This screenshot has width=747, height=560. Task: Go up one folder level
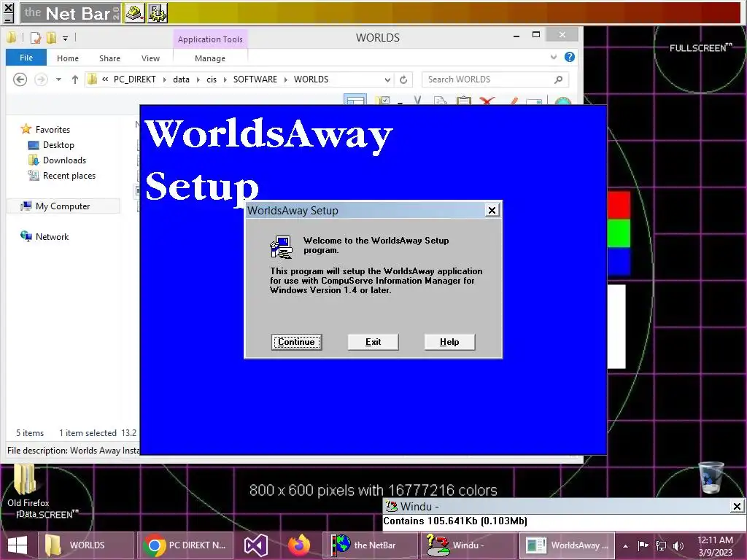[75, 79]
